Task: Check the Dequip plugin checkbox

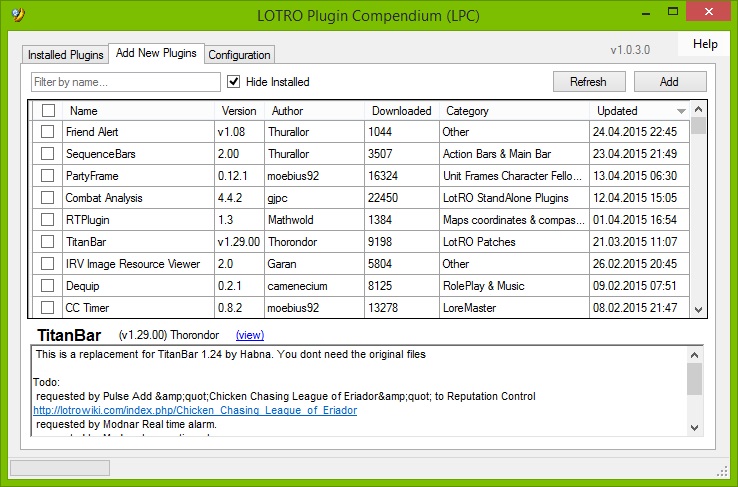Action: pos(48,286)
